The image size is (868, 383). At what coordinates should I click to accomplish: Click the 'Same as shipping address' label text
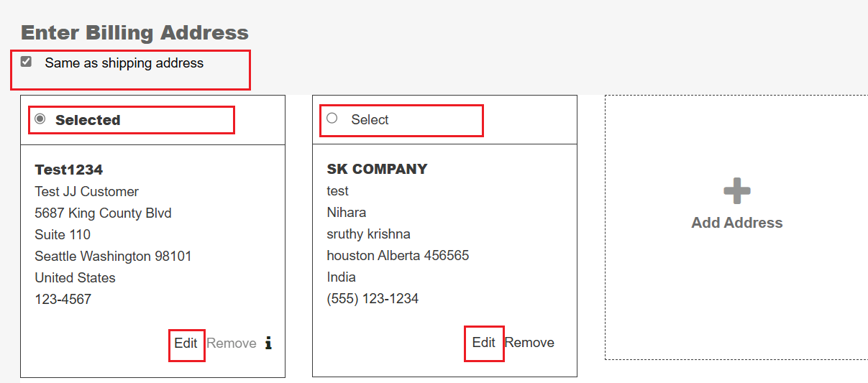(x=124, y=63)
